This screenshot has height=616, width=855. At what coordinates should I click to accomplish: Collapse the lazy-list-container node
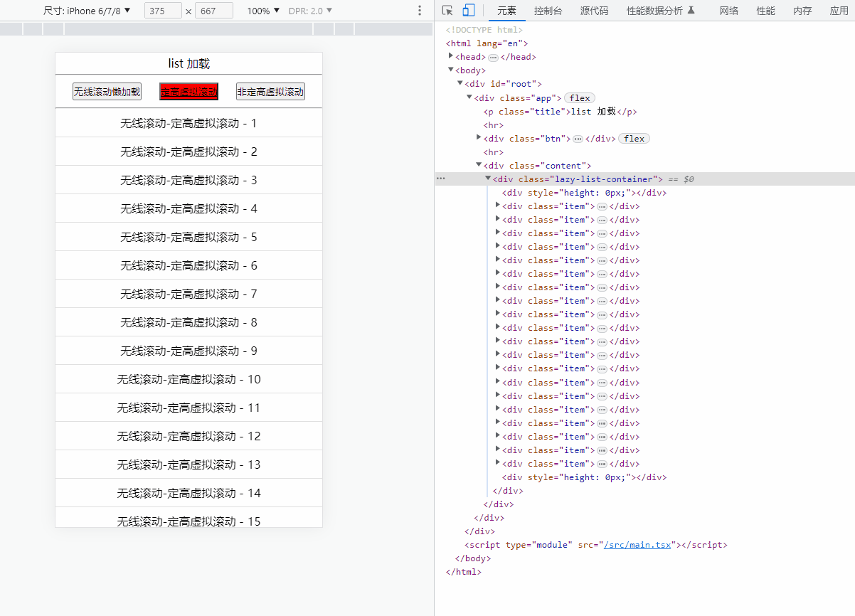pyautogui.click(x=488, y=178)
